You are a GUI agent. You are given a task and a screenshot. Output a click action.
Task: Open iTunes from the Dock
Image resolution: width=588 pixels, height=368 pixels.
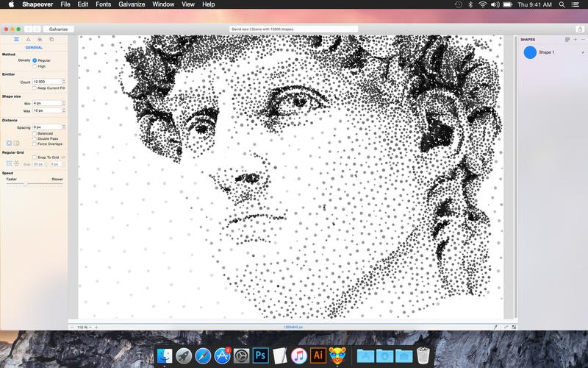pyautogui.click(x=299, y=355)
